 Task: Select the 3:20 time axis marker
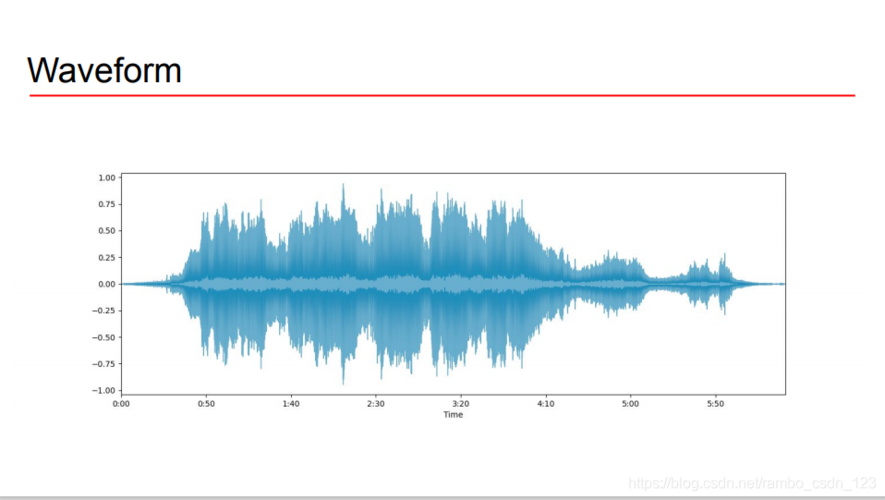tap(461, 404)
